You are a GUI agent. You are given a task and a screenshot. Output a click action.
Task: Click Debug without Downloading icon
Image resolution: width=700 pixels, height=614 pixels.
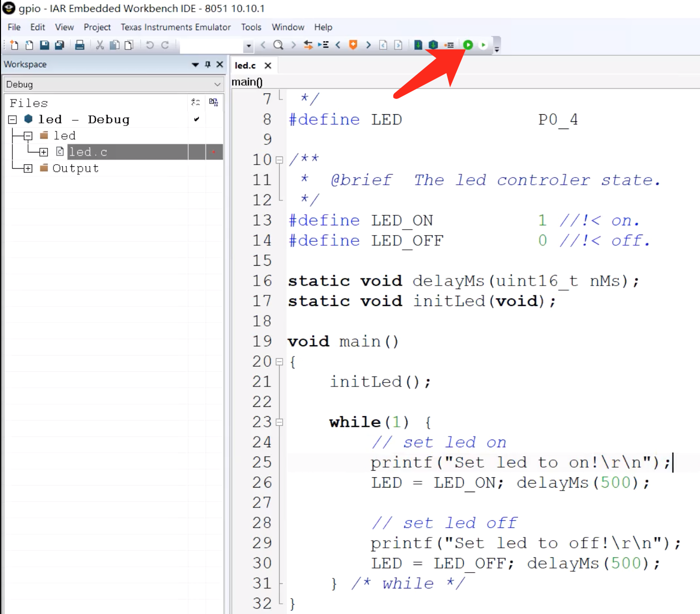click(x=483, y=45)
